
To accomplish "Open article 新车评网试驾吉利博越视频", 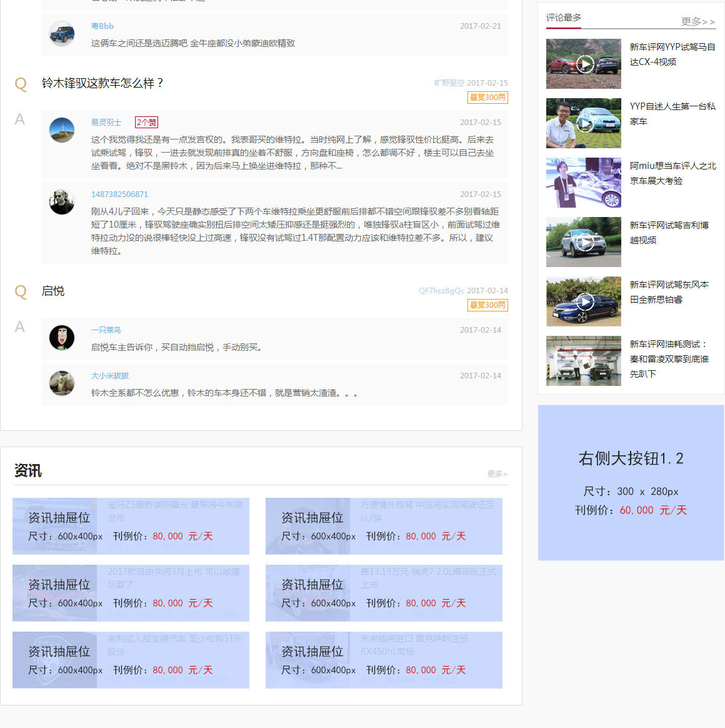I will [669, 233].
